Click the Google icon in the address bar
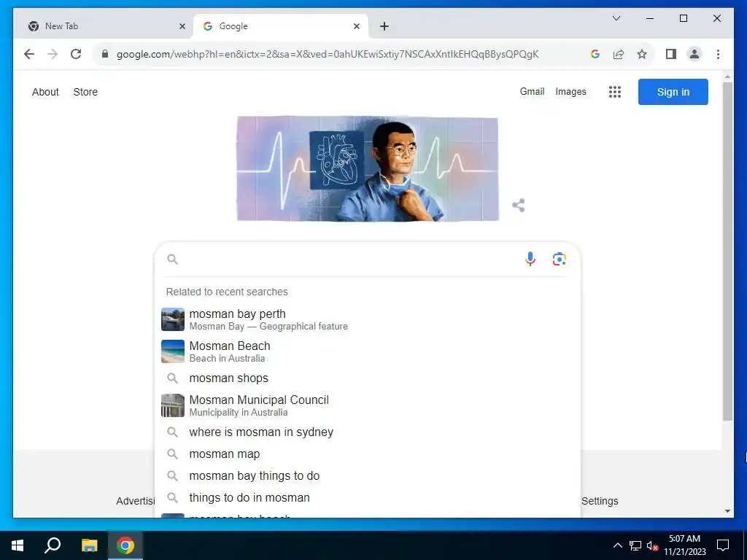The image size is (747, 560). (x=595, y=54)
